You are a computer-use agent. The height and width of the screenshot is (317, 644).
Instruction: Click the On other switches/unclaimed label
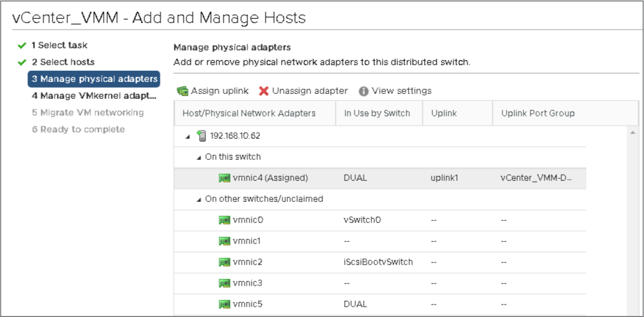(x=263, y=199)
